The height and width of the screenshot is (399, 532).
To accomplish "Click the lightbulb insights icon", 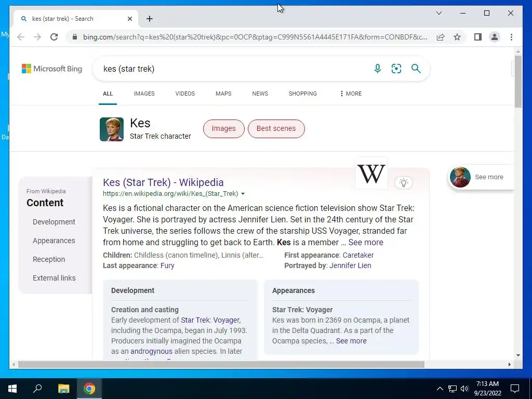I will pos(403,182).
